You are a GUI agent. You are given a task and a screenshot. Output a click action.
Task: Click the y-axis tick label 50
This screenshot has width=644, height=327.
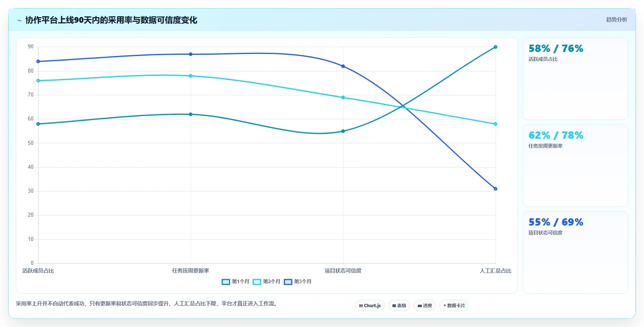pos(31,143)
